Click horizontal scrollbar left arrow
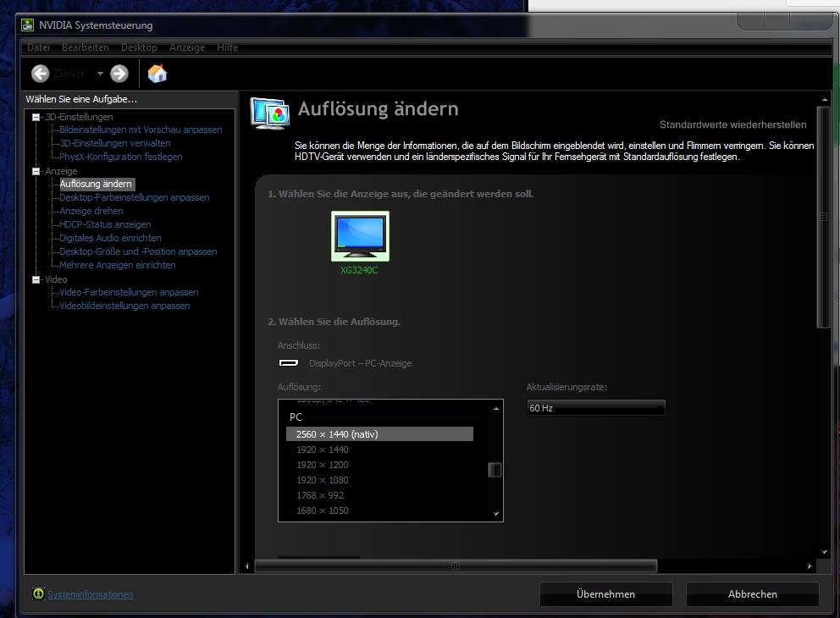Viewport: 840px width, 618px height. (x=247, y=566)
